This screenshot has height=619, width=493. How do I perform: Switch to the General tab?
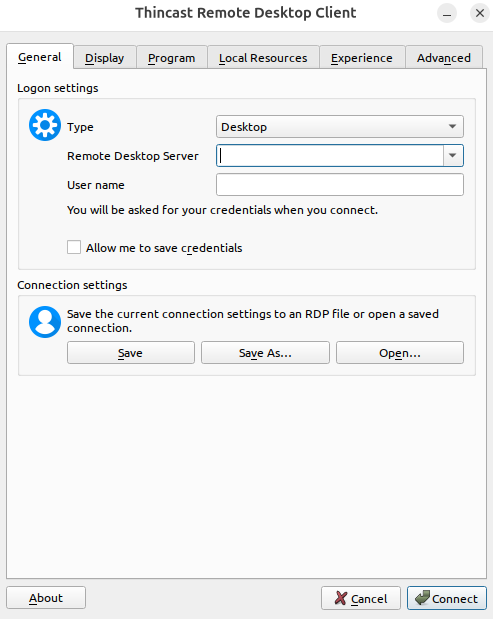tap(40, 57)
